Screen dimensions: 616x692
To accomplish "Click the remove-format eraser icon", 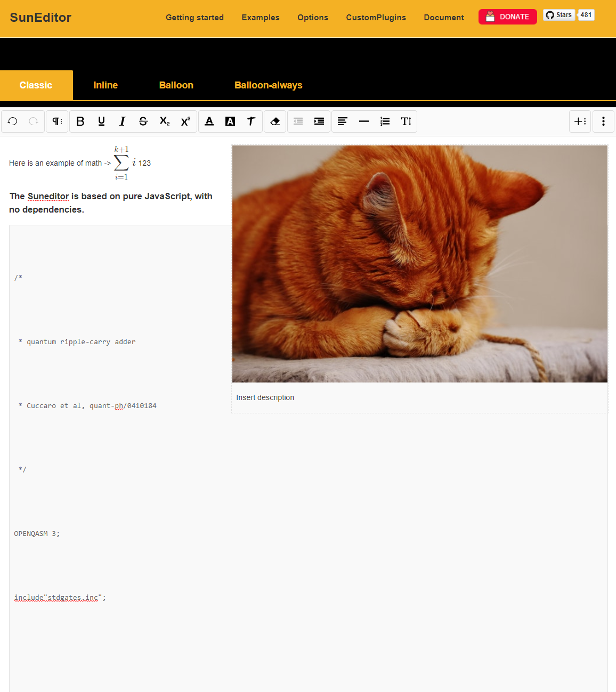I will pos(275,121).
